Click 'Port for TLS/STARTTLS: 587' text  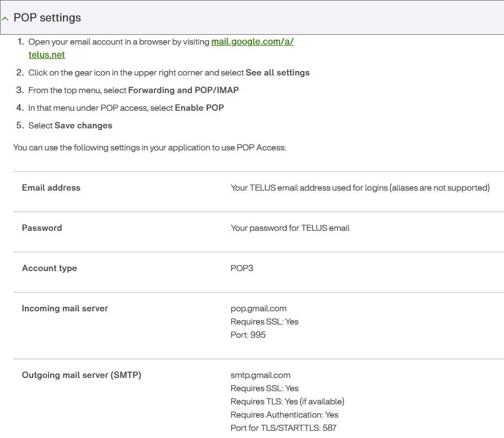(283, 428)
